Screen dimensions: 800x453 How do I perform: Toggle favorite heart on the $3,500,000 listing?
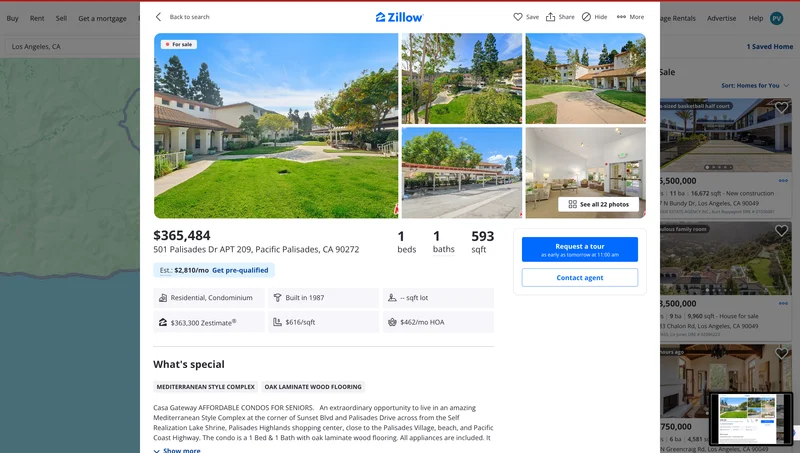(x=781, y=231)
